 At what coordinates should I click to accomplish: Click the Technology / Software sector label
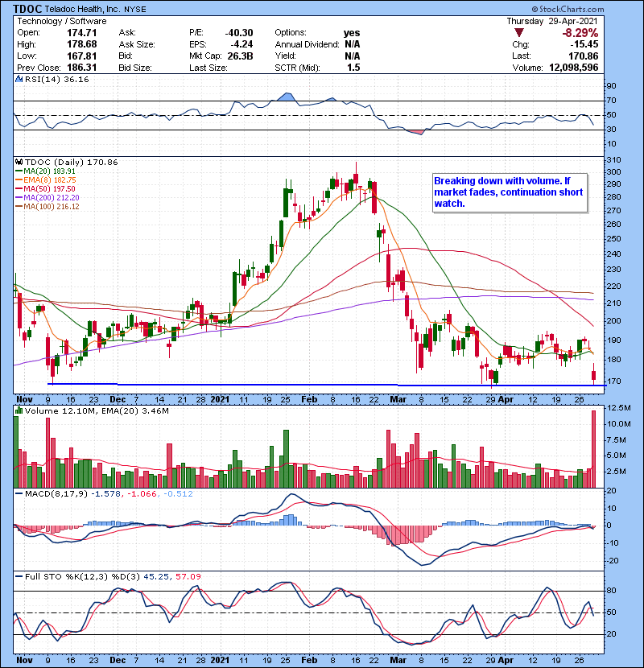[x=62, y=21]
